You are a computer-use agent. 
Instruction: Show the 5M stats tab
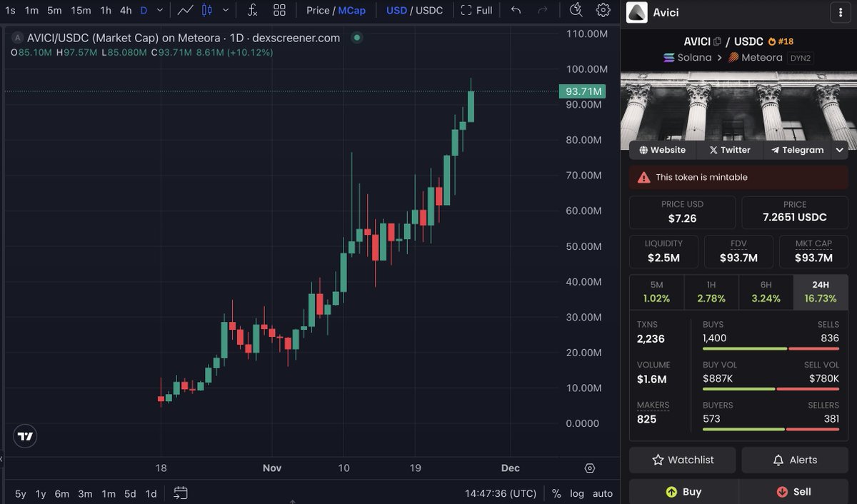(657, 292)
